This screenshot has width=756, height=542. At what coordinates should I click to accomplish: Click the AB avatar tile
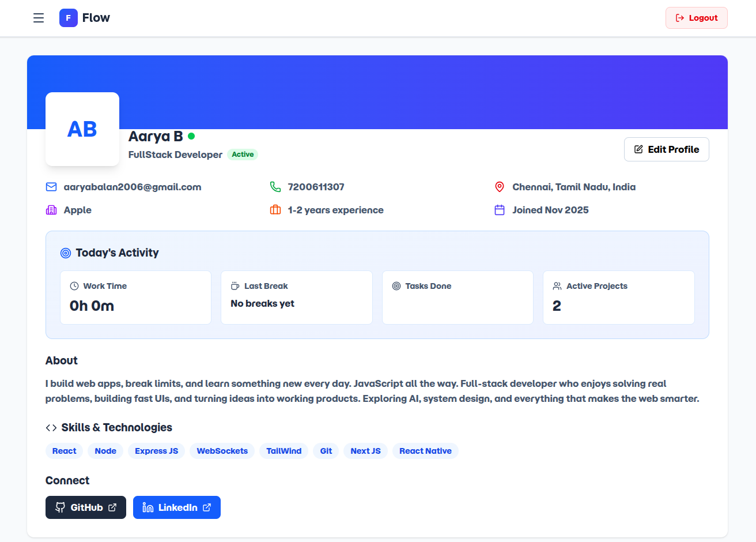point(82,129)
